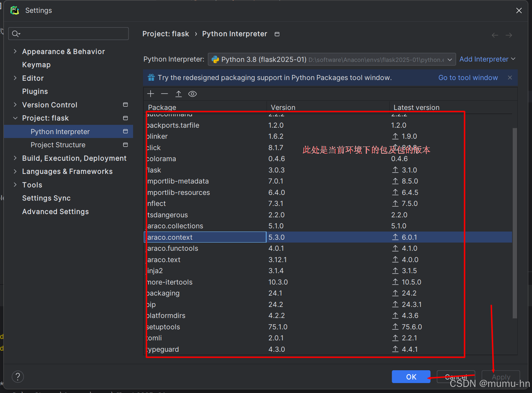Dismiss the packaging support banner
Image resolution: width=532 pixels, height=393 pixels.
click(x=510, y=78)
